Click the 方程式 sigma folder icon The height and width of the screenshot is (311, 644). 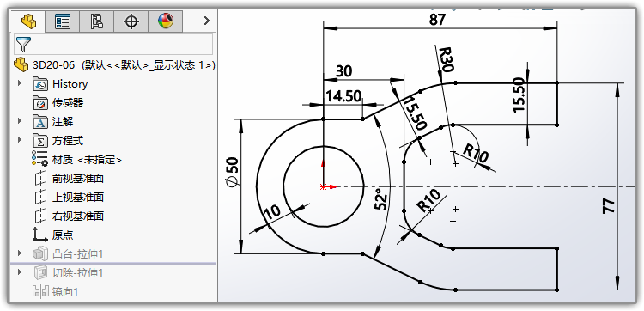tap(39, 141)
